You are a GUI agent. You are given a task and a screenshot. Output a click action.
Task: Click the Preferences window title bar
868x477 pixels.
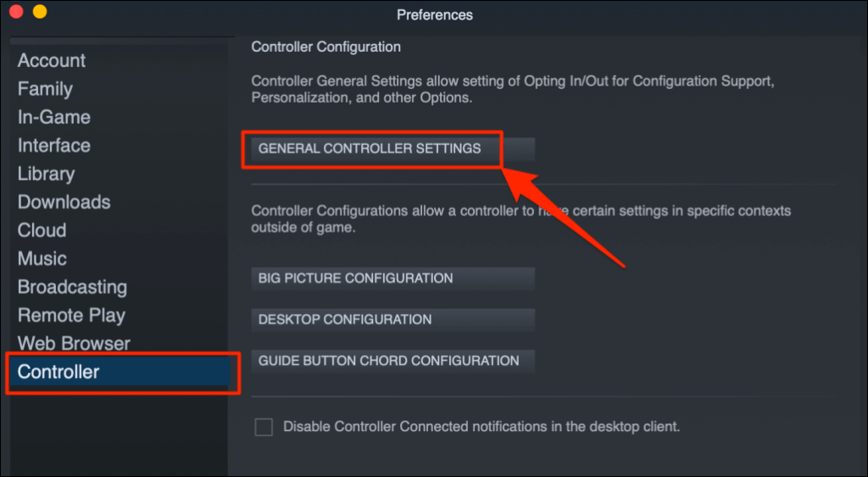(x=434, y=14)
